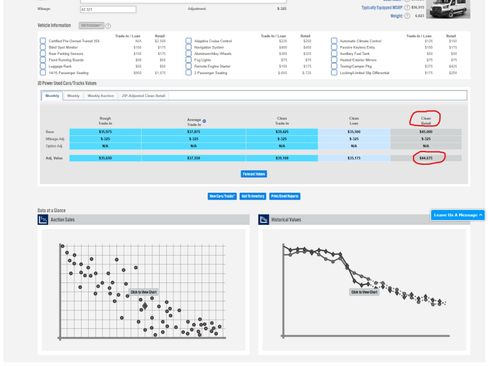Enable the Rear Parking Sensors checkbox
The height and width of the screenshot is (366, 488).
tap(43, 53)
